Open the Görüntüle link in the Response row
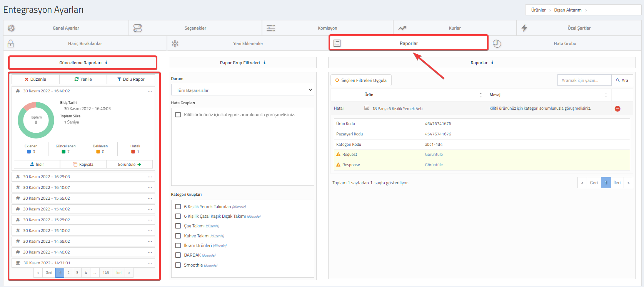The width and height of the screenshot is (644, 287). (434, 165)
